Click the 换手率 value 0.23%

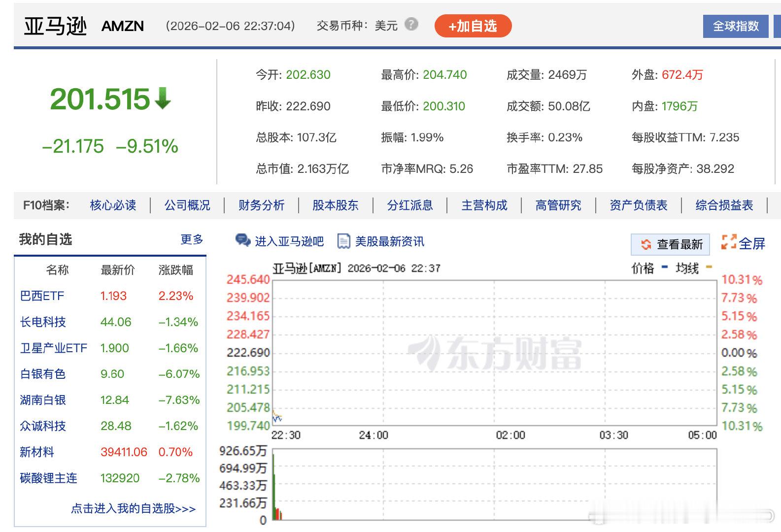click(x=565, y=137)
